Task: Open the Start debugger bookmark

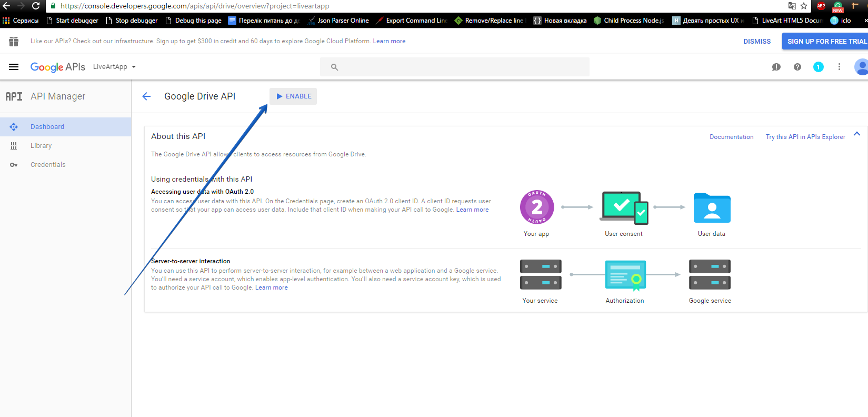Action: (x=72, y=21)
